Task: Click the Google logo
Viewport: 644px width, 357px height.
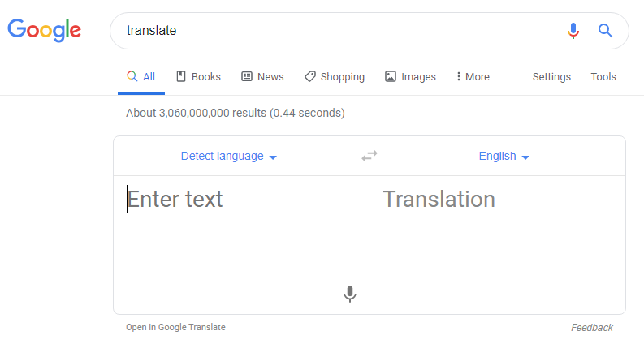Action: tap(45, 30)
